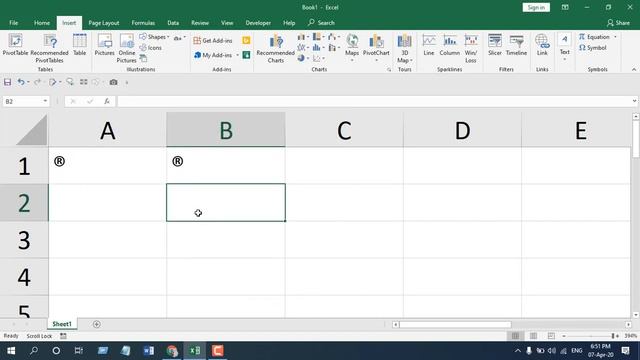Screen dimensions: 640x360
Task: Expand the Text group dropdown
Action: [564, 60]
